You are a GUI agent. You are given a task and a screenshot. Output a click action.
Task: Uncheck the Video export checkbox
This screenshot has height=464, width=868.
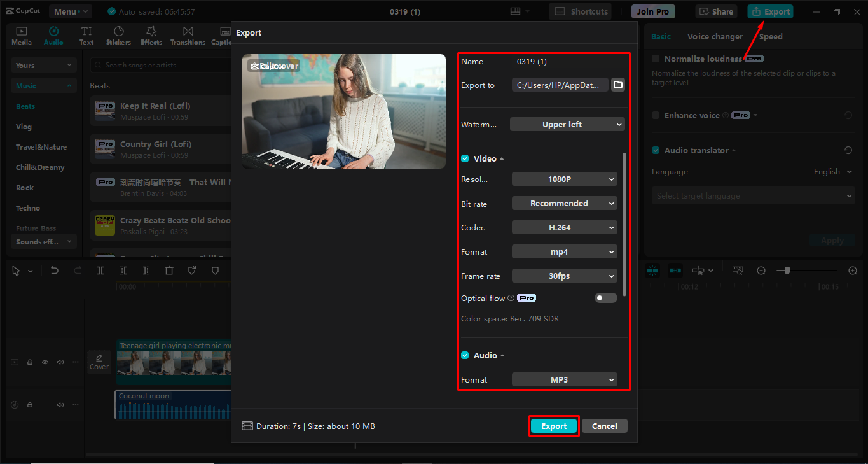(x=465, y=158)
